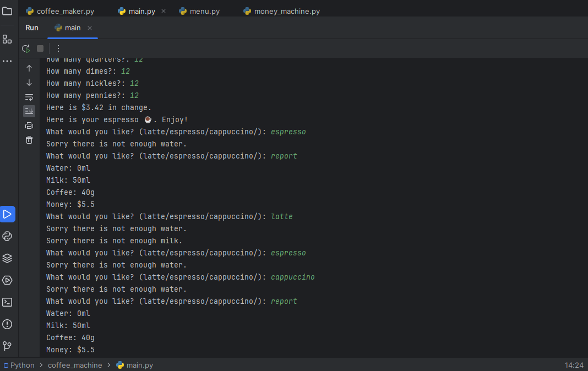Viewport: 588px width, 371px height.
Task: Expand more Run toolbar options
Action: point(58,48)
